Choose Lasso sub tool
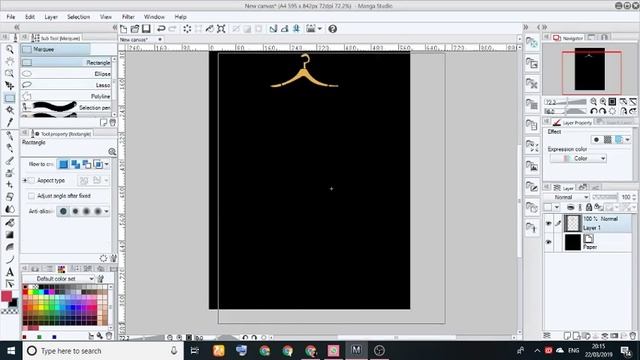This screenshot has width=640, height=360. pos(66,85)
